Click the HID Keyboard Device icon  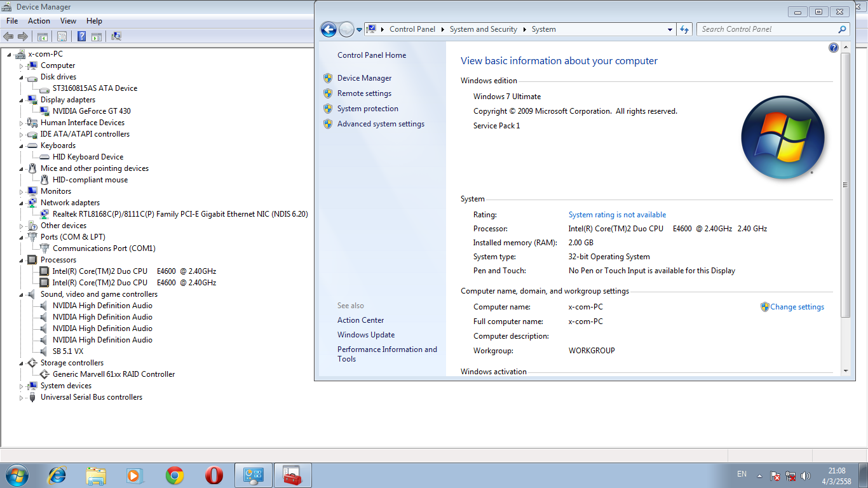coord(44,157)
